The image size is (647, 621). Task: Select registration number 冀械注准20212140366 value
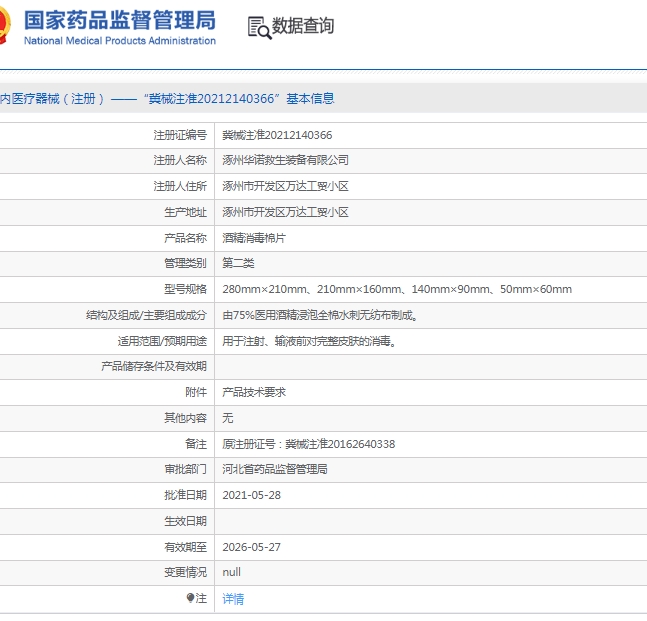(277, 135)
